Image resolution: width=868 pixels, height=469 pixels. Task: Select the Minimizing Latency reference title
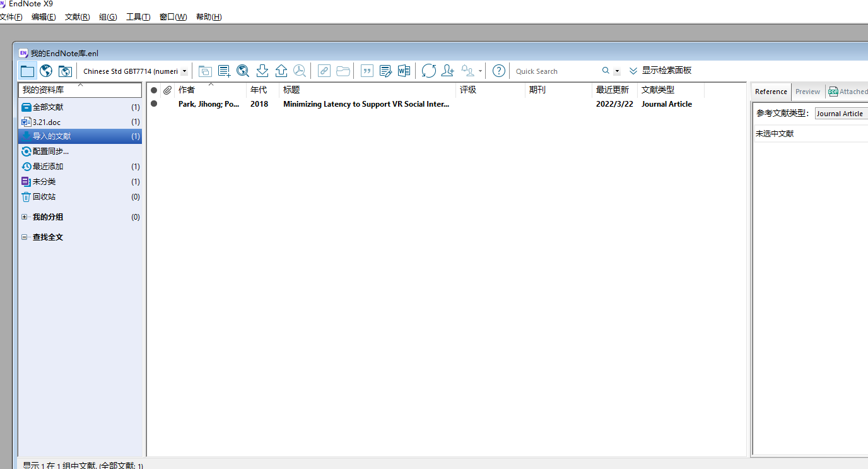pos(366,104)
